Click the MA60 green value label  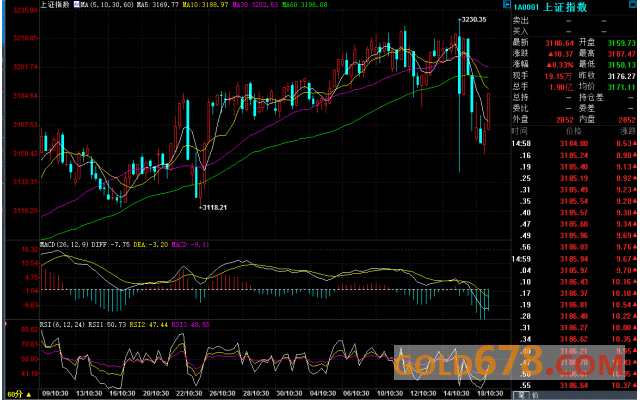[x=304, y=5]
